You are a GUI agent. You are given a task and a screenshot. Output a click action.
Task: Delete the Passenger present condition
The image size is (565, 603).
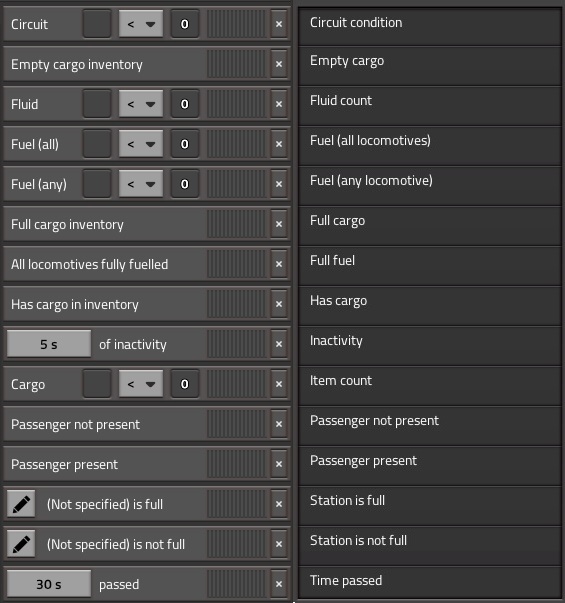(279, 464)
